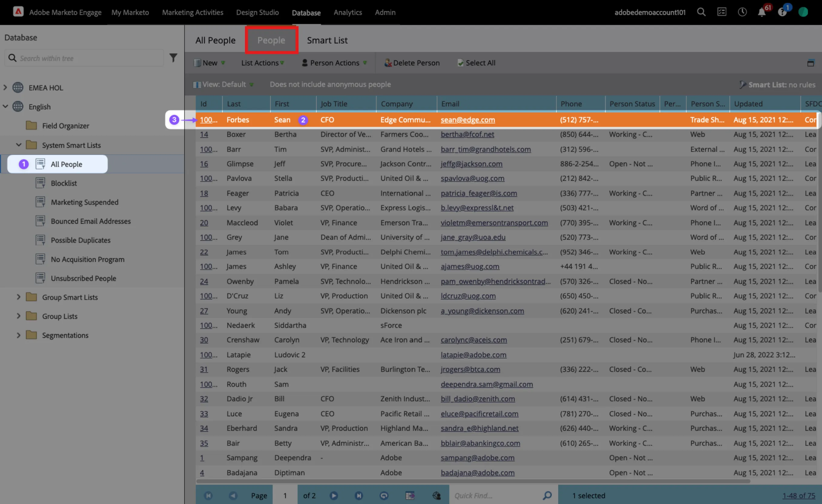Open recent history clock icon
The image size is (822, 504).
pos(742,12)
